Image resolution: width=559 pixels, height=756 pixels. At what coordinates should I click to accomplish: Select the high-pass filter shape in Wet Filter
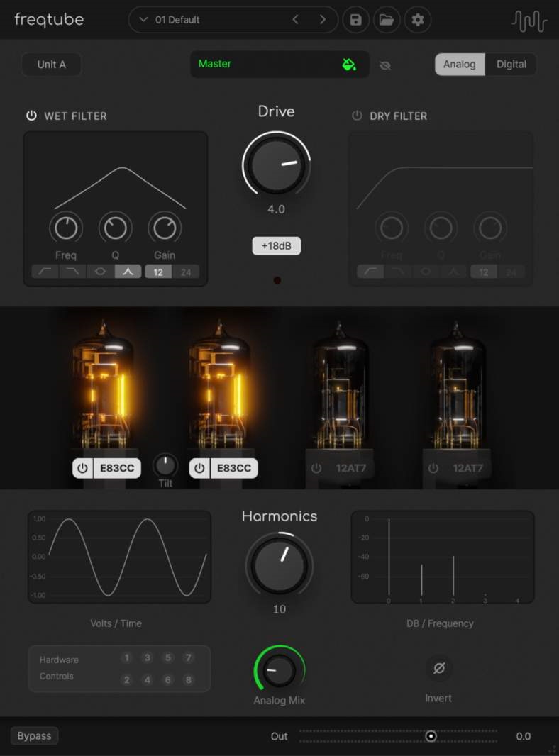pos(45,272)
